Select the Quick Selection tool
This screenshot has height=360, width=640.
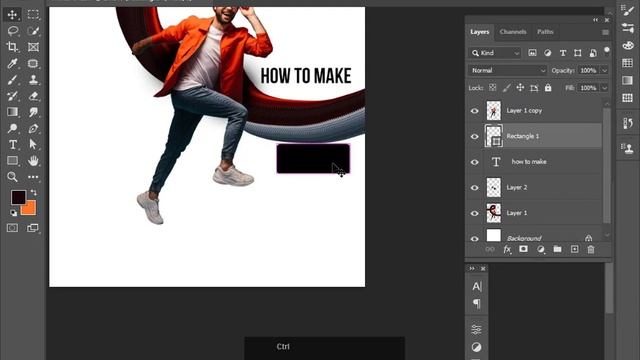(33, 31)
